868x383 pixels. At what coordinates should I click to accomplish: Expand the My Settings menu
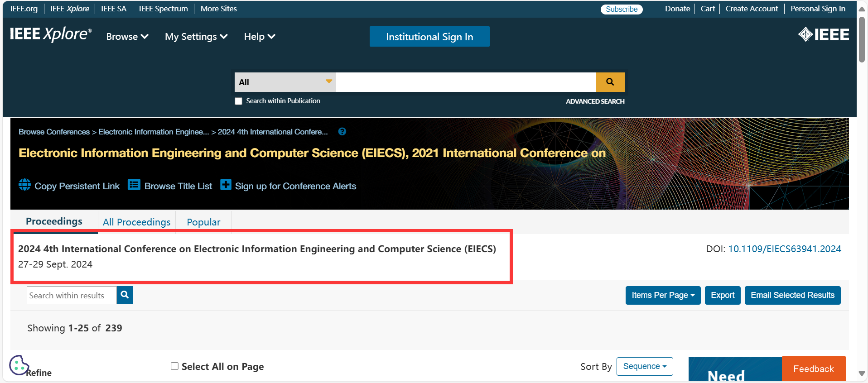tap(196, 37)
